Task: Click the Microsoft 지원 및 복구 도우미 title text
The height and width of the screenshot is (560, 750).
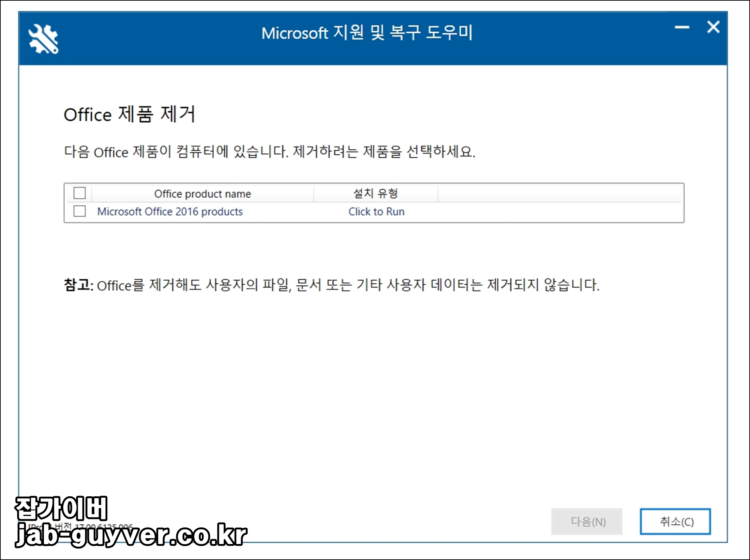Action: tap(367, 33)
